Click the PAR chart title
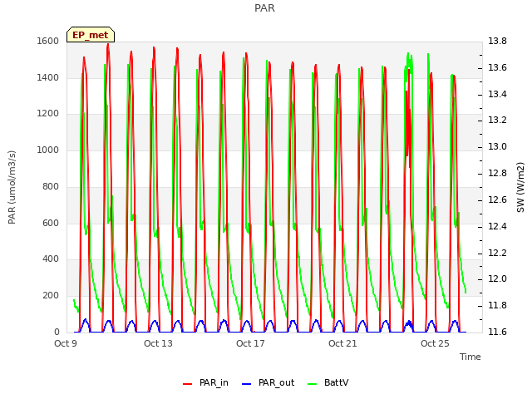This screenshot has height=399, width=532. pos(264,7)
